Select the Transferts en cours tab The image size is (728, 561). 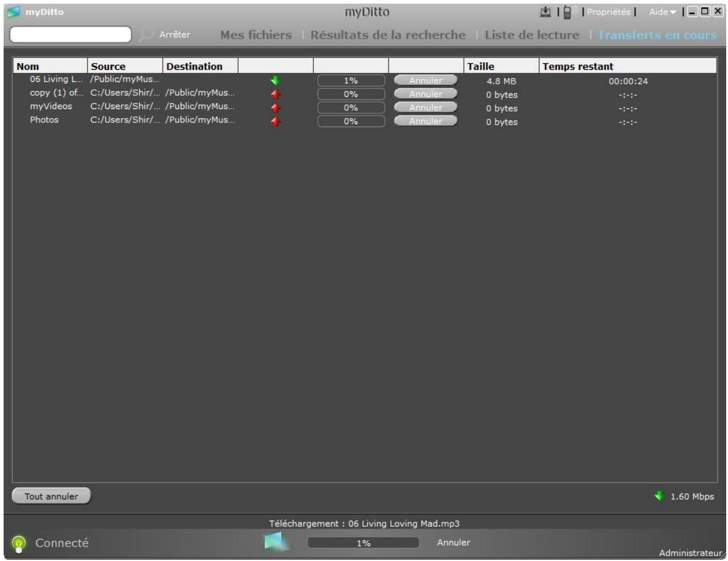(x=658, y=35)
